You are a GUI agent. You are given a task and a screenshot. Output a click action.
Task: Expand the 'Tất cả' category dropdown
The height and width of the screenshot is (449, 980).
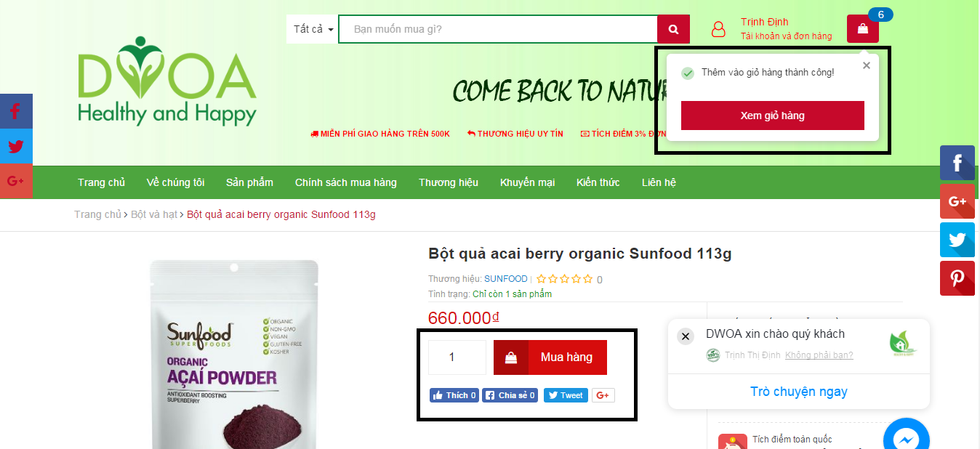tap(313, 29)
